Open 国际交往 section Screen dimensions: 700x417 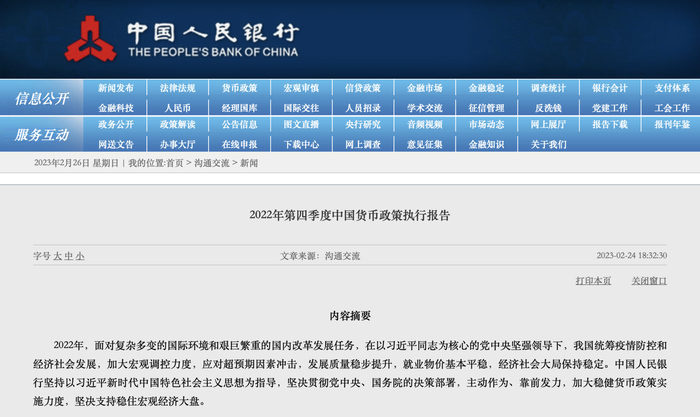[301, 108]
